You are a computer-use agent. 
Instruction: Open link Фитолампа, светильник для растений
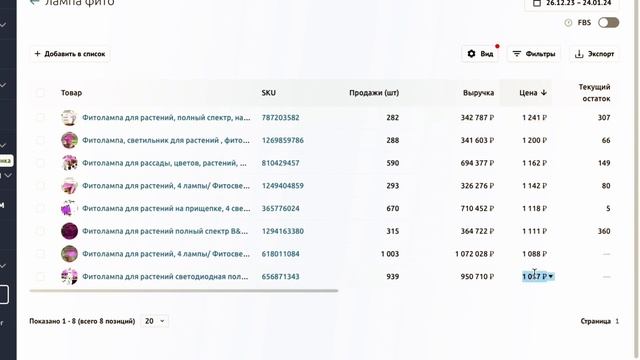point(166,140)
